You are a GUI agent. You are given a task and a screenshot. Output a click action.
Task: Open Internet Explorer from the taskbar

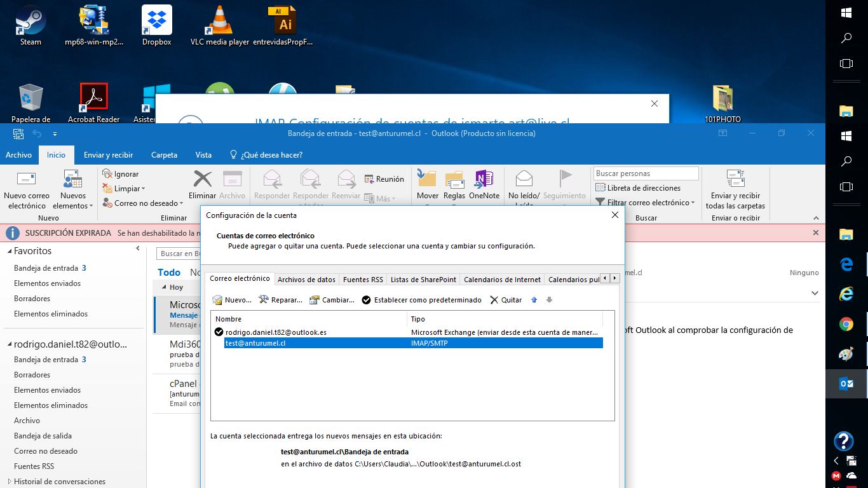(846, 294)
